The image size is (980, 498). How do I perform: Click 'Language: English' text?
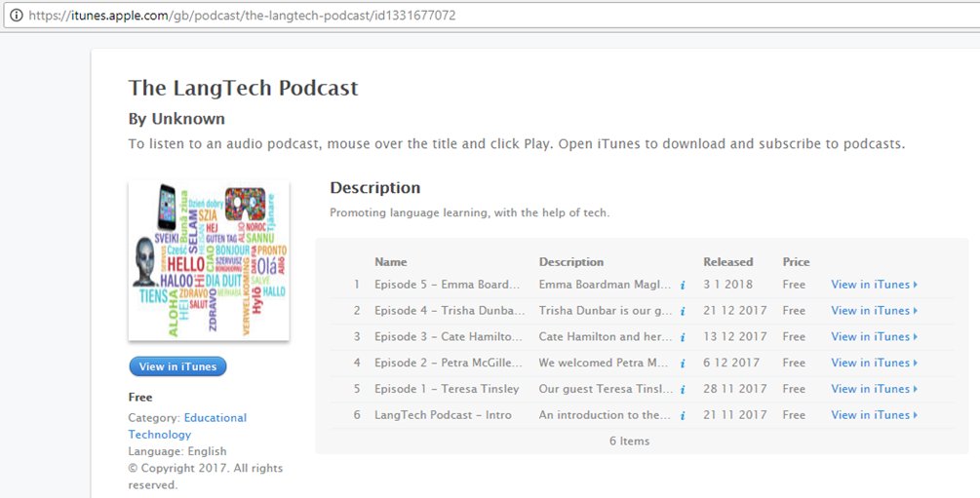[x=177, y=451]
